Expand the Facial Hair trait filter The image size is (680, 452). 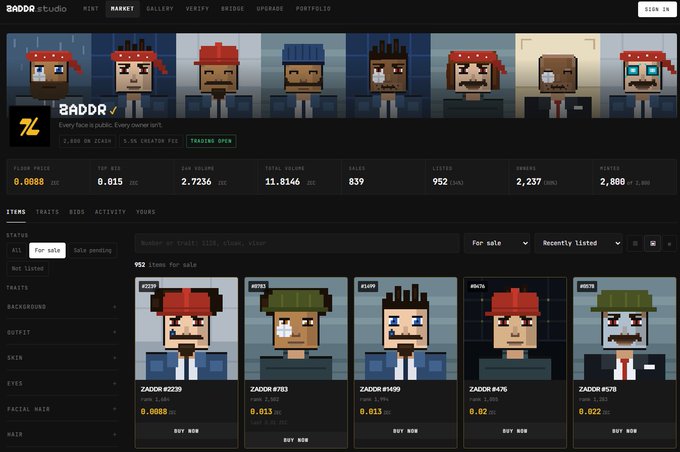pyautogui.click(x=62, y=409)
